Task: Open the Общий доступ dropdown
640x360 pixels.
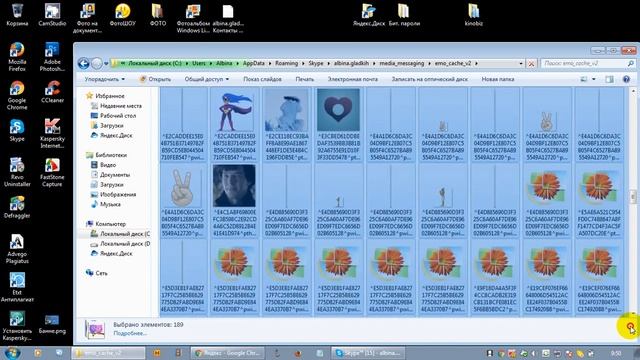Action: [x=207, y=79]
